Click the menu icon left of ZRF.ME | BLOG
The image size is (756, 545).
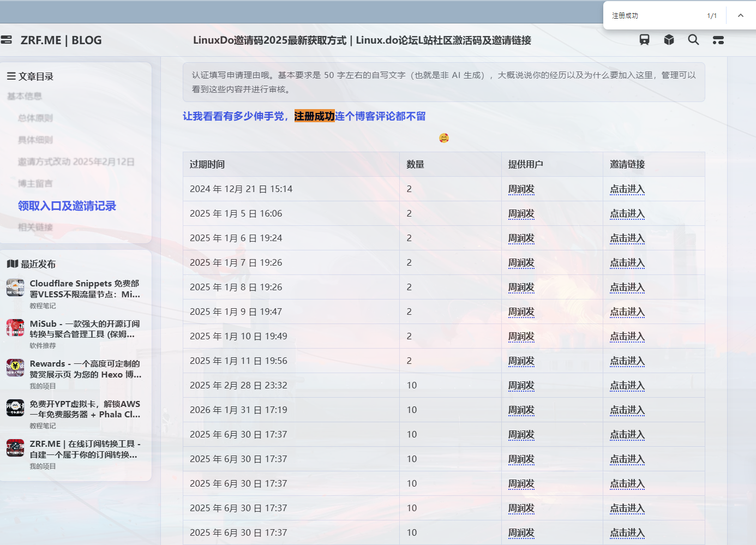tap(6, 40)
